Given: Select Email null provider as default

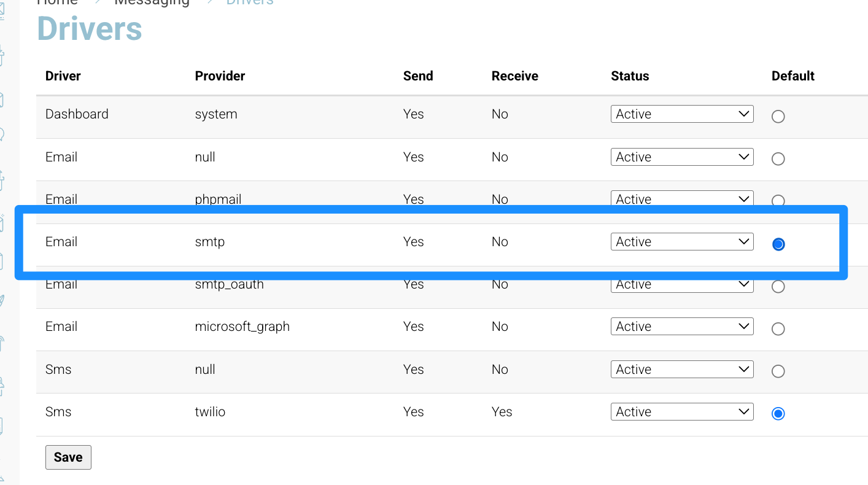Looking at the screenshot, I should (x=778, y=159).
